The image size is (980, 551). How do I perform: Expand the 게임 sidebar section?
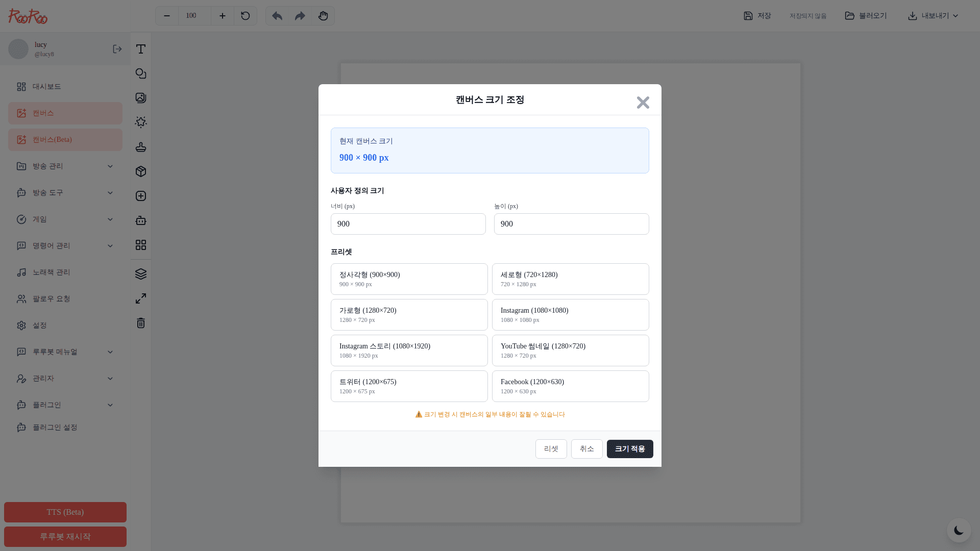[x=65, y=219]
